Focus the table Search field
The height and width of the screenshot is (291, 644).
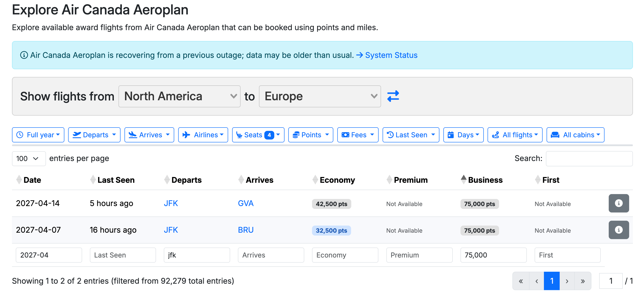click(589, 159)
